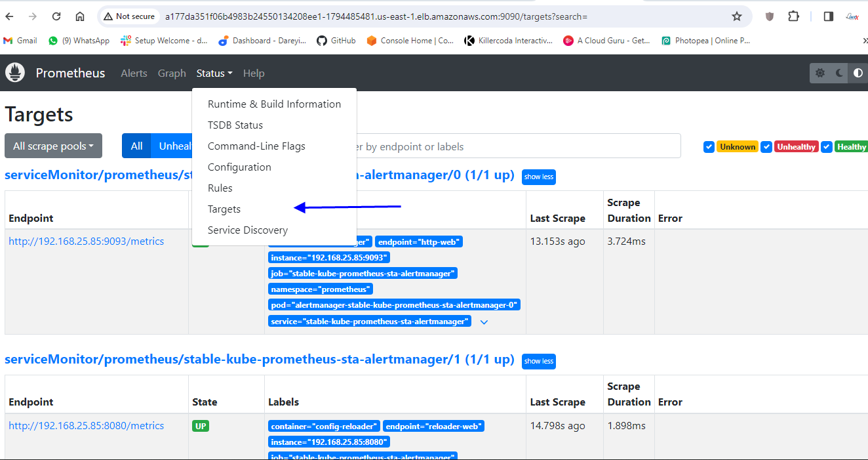Viewport: 868px width, 460px height.
Task: Disable the Healthy targets checkbox
Action: pos(827,147)
